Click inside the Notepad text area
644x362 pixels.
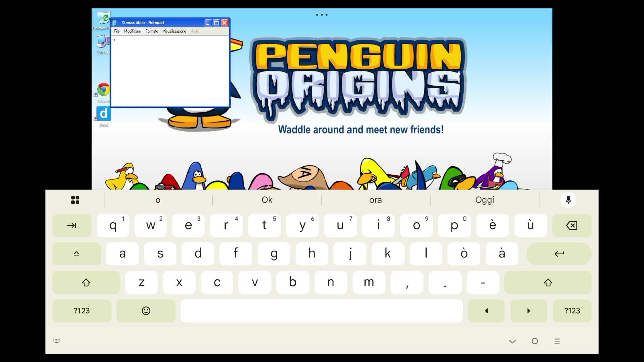pos(170,71)
